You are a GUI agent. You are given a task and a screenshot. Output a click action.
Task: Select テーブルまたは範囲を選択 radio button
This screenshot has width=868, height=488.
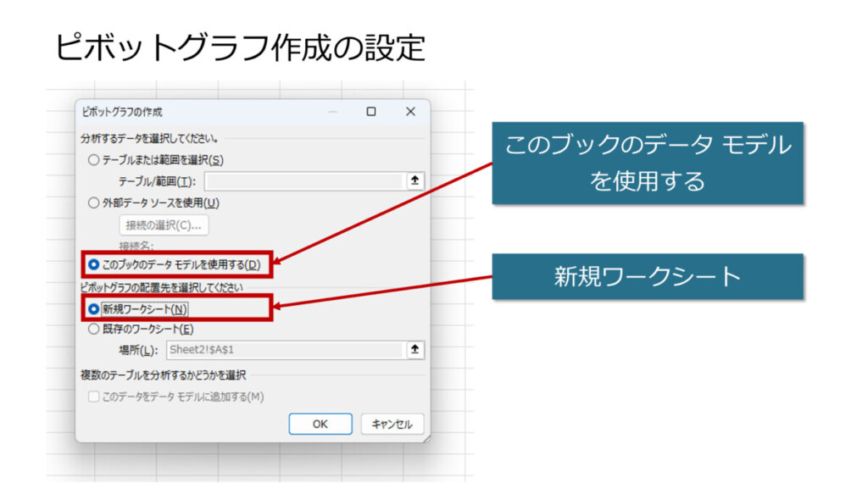(x=93, y=159)
